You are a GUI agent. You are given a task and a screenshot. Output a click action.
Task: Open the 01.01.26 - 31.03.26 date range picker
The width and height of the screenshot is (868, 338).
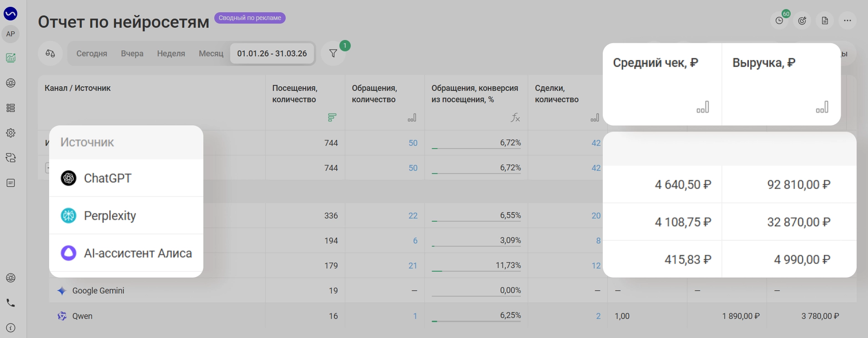tap(272, 54)
